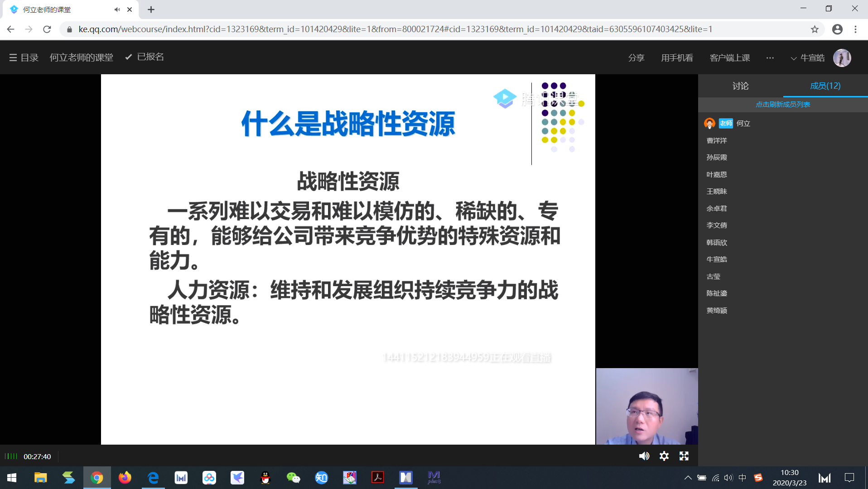Image resolution: width=868 pixels, height=489 pixels.
Task: Open the 目录 course catalog menu
Action: point(24,58)
